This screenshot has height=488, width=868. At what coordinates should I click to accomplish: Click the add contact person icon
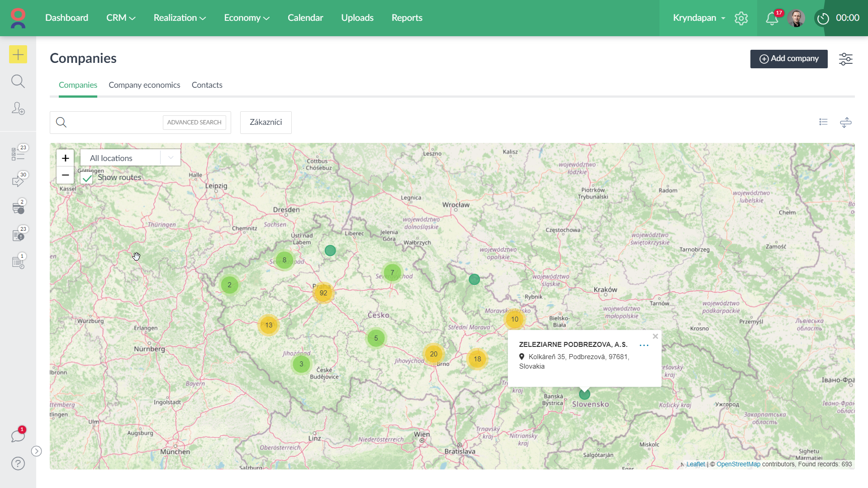[x=18, y=109]
